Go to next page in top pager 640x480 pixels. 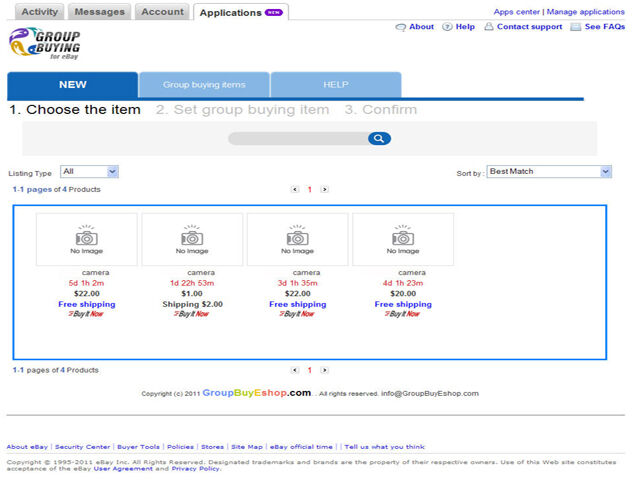click(324, 189)
